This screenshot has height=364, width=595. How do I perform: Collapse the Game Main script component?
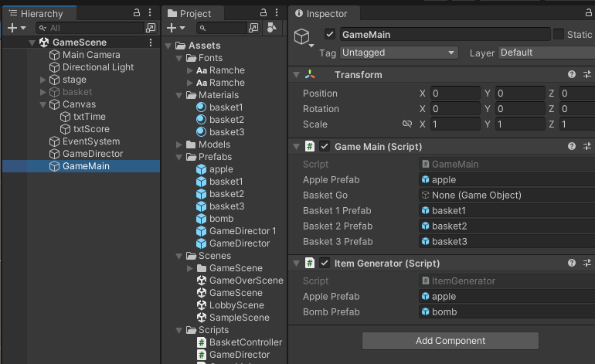click(x=297, y=147)
